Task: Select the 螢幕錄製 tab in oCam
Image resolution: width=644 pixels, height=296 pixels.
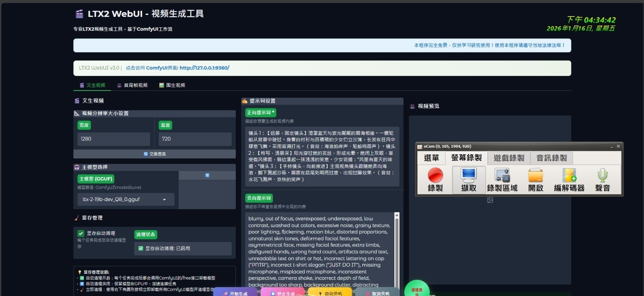Action: [x=466, y=158]
